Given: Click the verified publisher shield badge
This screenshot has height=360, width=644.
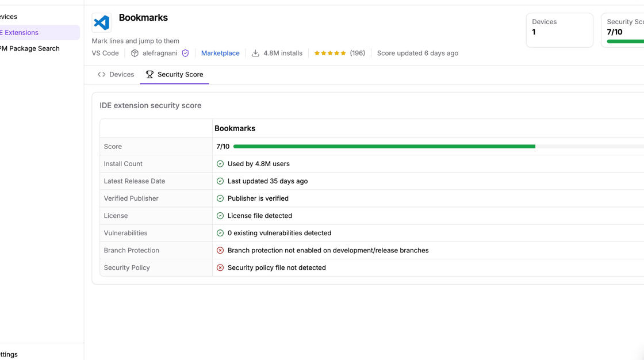Looking at the screenshot, I should coord(185,53).
